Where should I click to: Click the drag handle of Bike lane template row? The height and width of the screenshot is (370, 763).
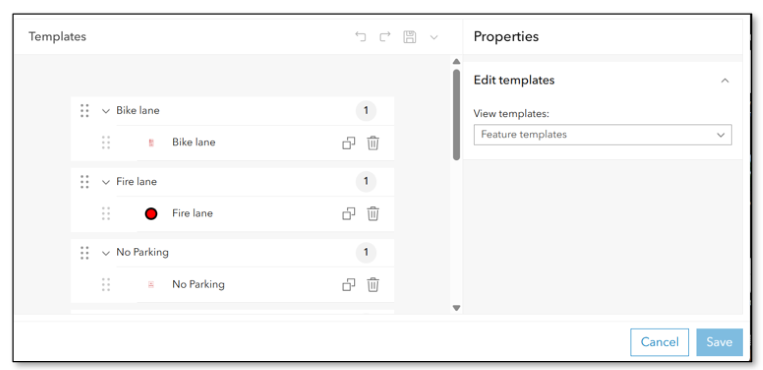point(106,143)
